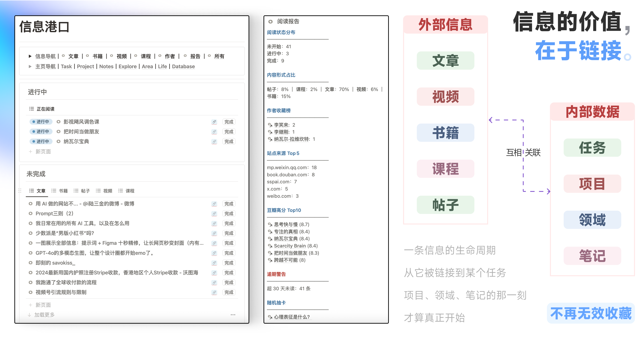This screenshot has width=644, height=339.
Task: Click the link icon for 影视飓风调色课
Action: [x=214, y=122]
